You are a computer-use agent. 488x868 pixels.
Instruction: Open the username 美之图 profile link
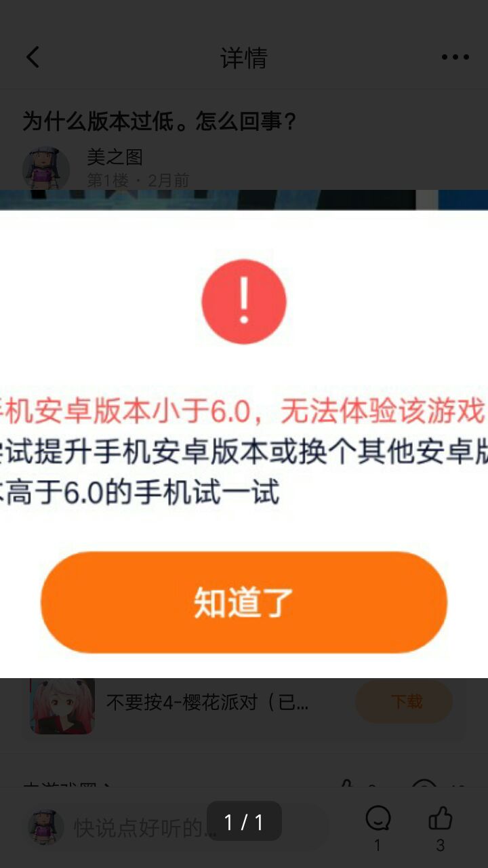pos(115,157)
